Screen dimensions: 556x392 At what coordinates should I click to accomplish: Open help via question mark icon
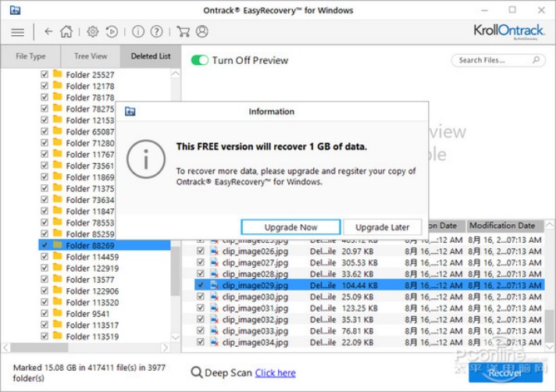(156, 31)
